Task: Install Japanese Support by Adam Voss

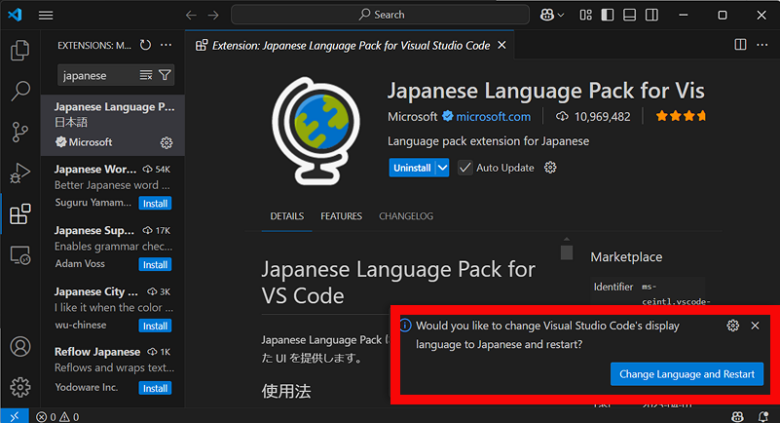Action: tap(155, 265)
